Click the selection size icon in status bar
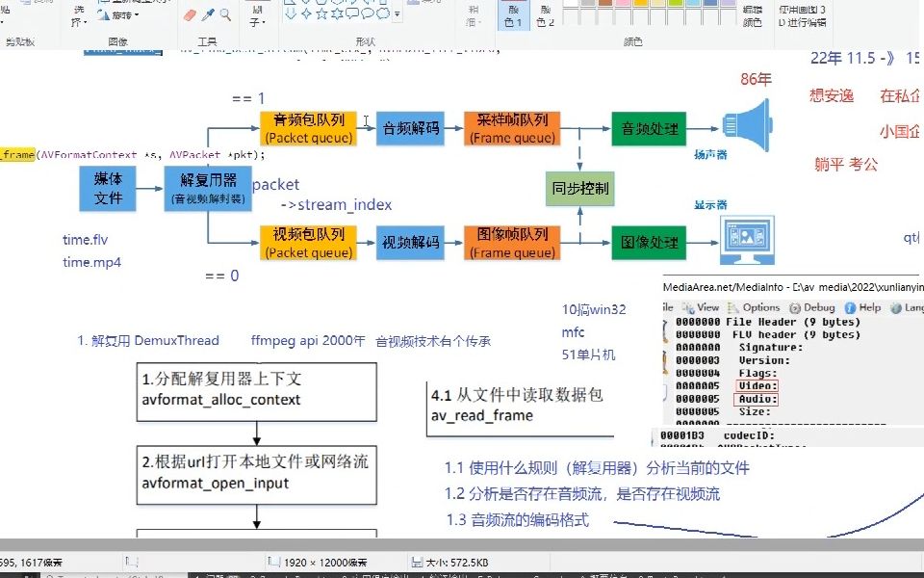The width and height of the screenshot is (924, 578). tap(132, 562)
